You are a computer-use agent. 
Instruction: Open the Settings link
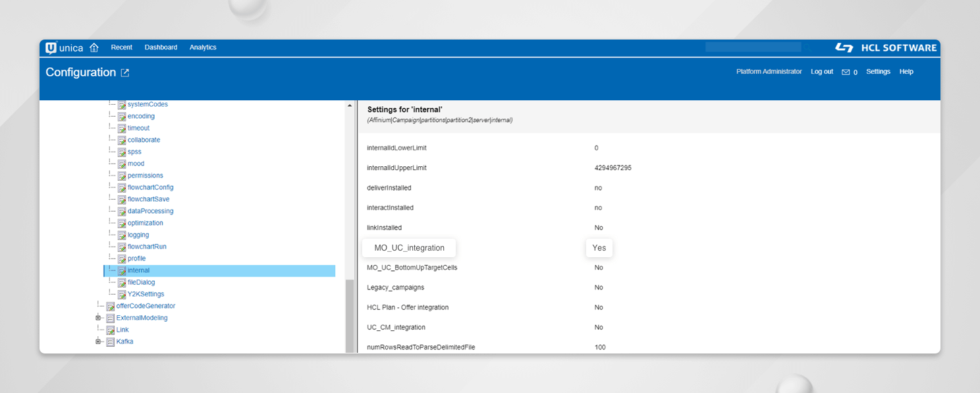[878, 72]
